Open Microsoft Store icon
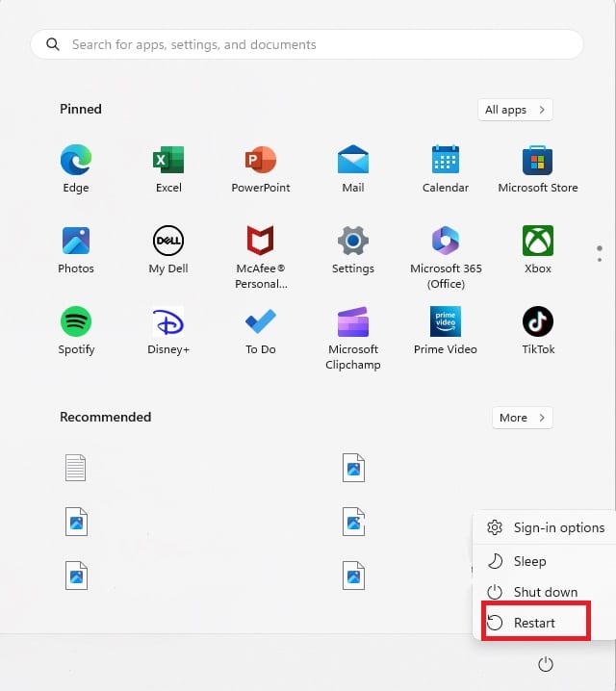Image resolution: width=616 pixels, height=691 pixels. 537,161
